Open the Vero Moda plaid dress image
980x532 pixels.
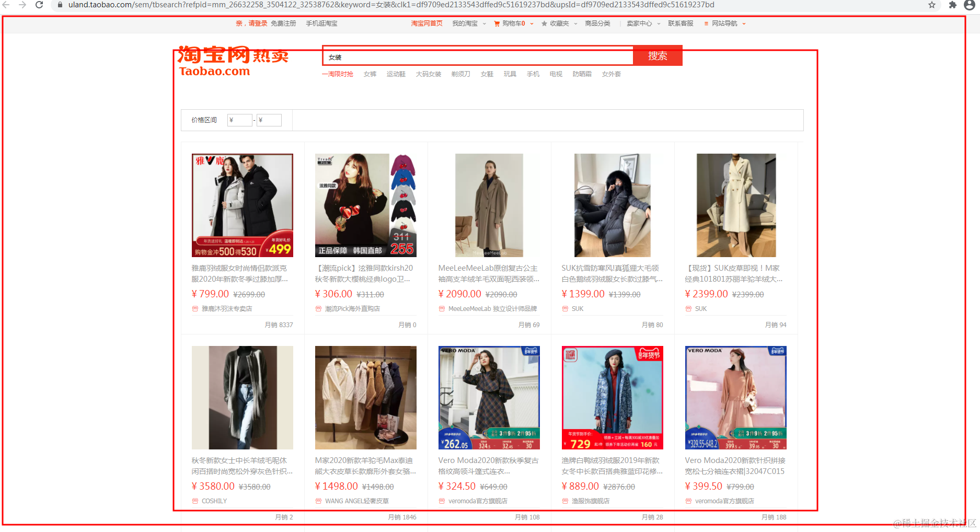coord(489,398)
